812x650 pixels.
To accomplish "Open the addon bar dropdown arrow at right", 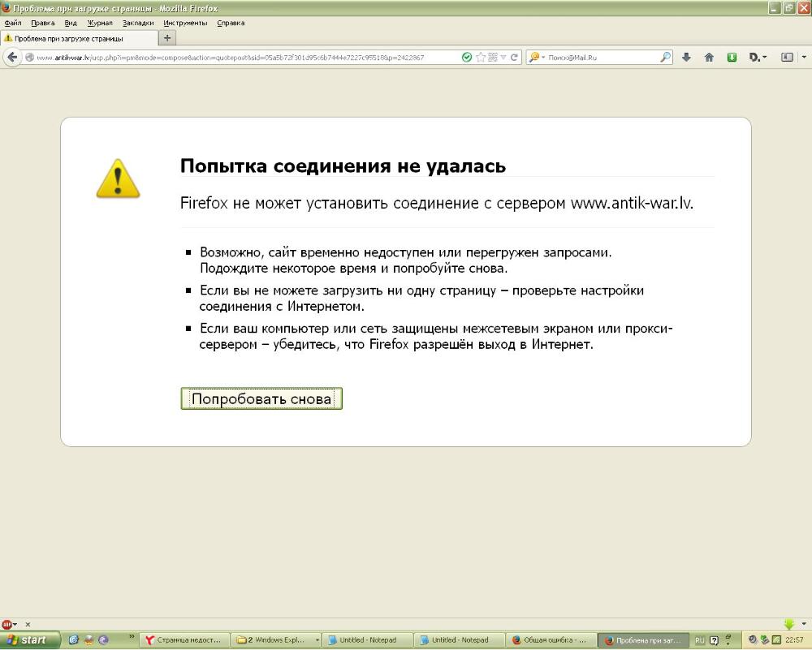I will (x=804, y=624).
